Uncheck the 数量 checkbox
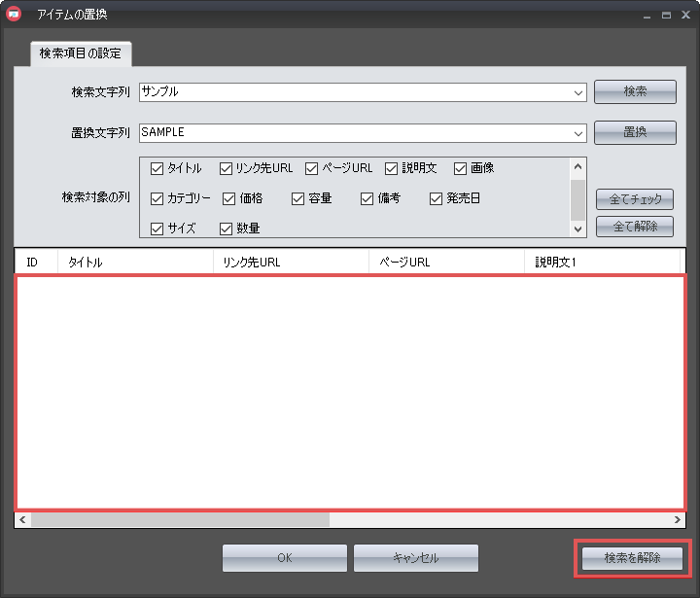The height and width of the screenshot is (598, 700). tap(226, 229)
